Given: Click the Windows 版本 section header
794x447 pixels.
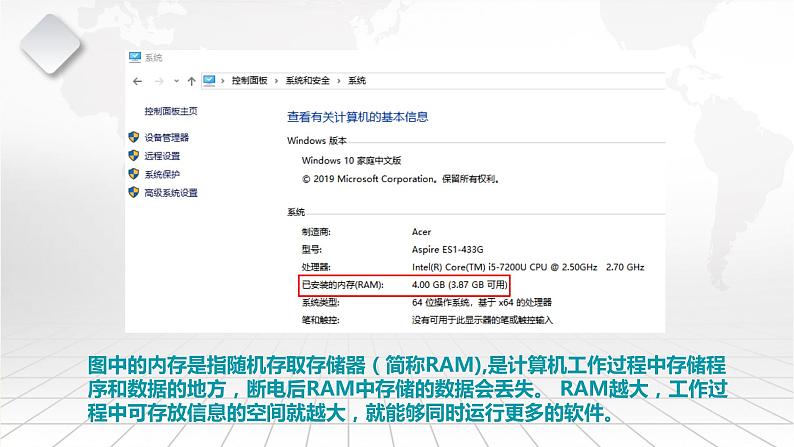Looking at the screenshot, I should pos(317,140).
